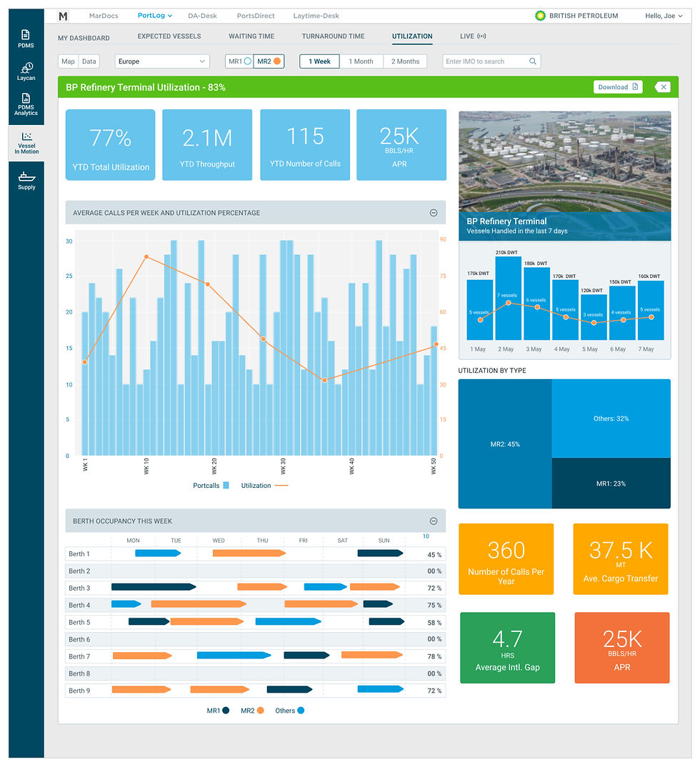Go to the My Dashboard tab

point(84,38)
